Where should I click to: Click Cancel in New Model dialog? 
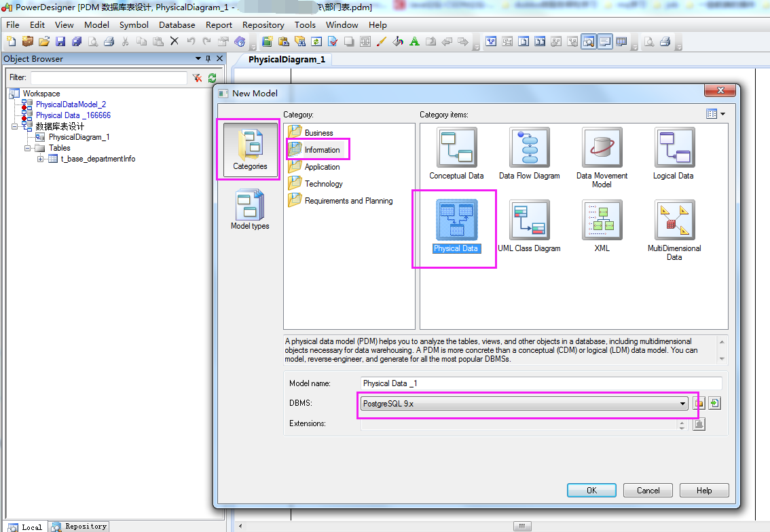[x=648, y=491]
